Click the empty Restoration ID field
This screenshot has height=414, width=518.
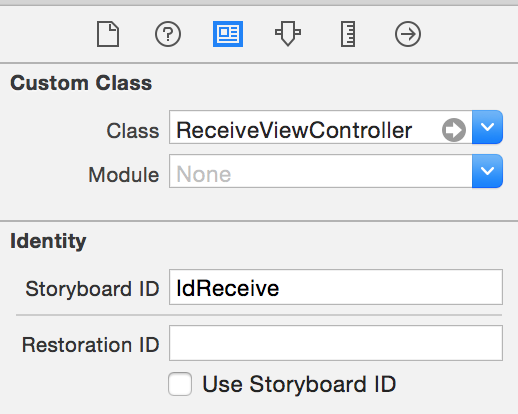click(x=336, y=343)
